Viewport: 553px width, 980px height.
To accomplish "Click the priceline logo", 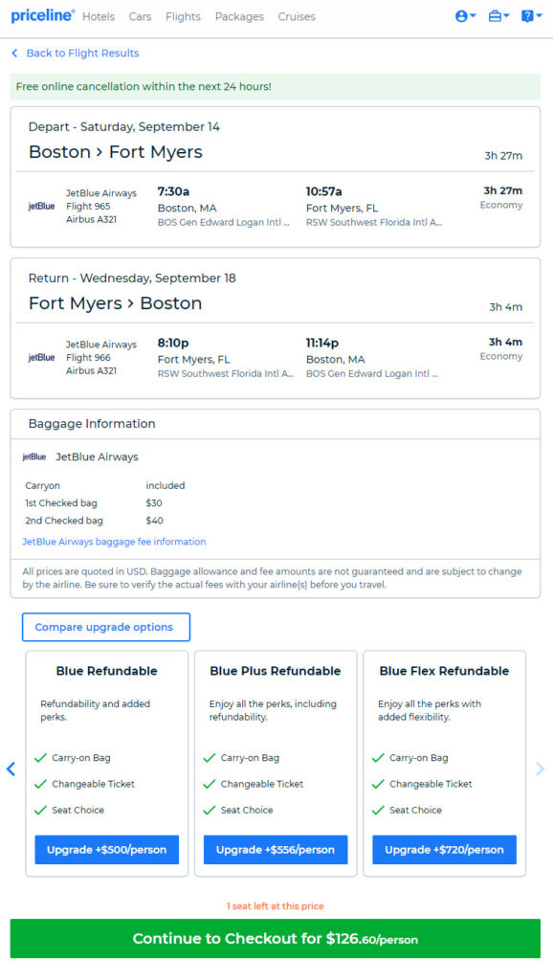I will 42,16.
